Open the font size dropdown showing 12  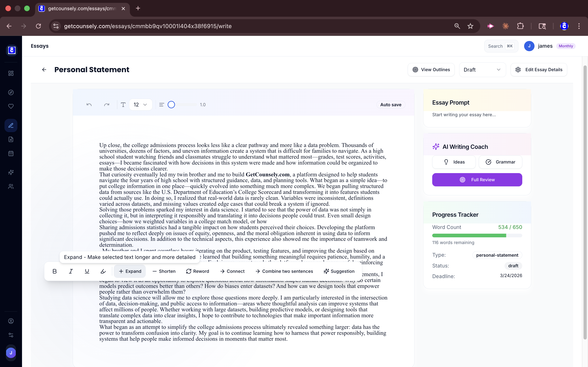[140, 104]
